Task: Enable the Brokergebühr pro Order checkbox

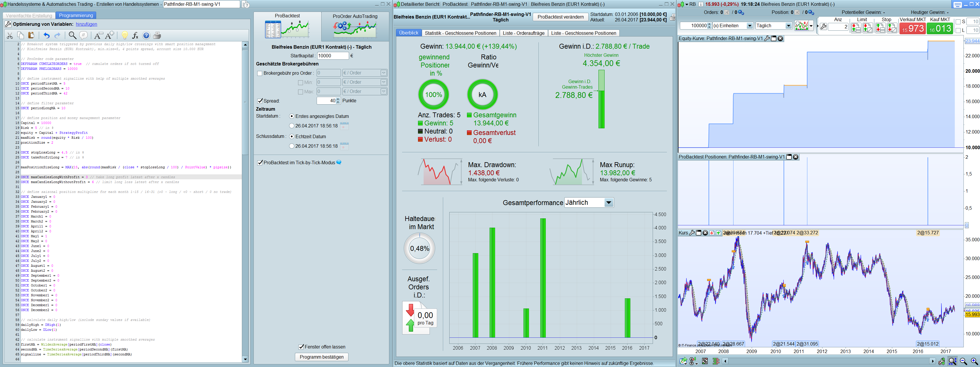Action: [x=260, y=73]
